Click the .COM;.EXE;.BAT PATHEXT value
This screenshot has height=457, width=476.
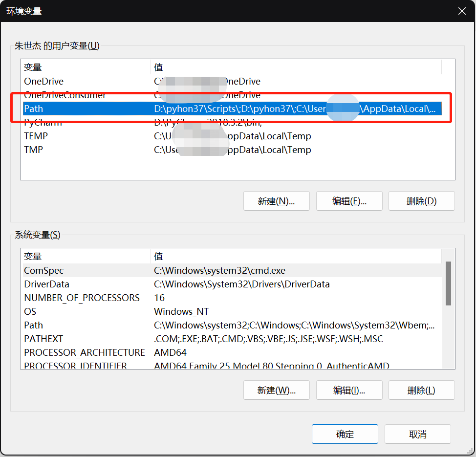[268, 339]
